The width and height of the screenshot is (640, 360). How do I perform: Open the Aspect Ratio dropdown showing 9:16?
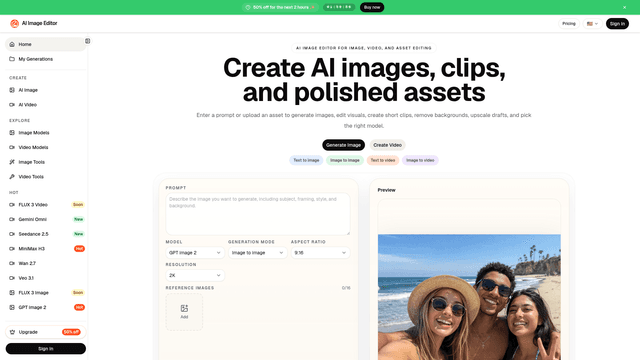coord(320,253)
